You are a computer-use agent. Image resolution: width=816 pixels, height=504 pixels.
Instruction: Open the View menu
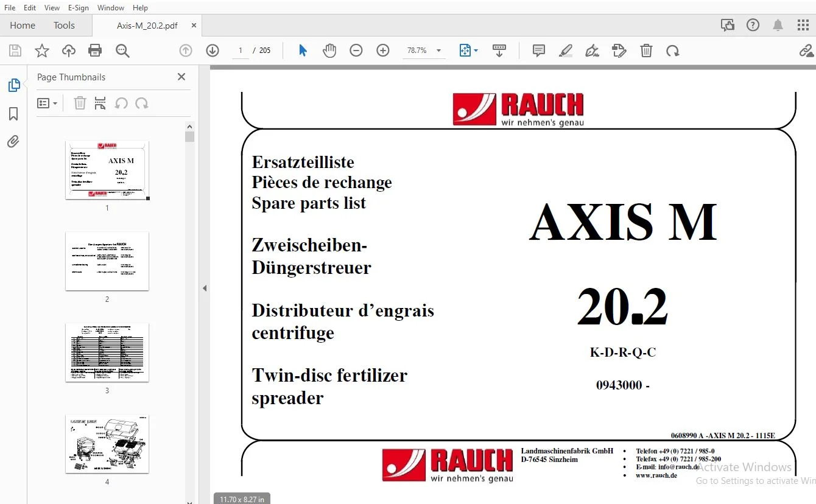(x=52, y=7)
